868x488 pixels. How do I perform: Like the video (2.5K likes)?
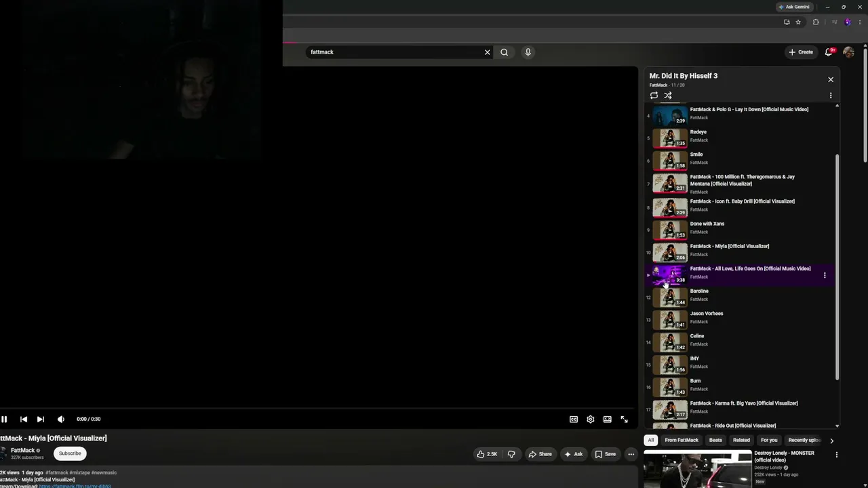(x=488, y=454)
